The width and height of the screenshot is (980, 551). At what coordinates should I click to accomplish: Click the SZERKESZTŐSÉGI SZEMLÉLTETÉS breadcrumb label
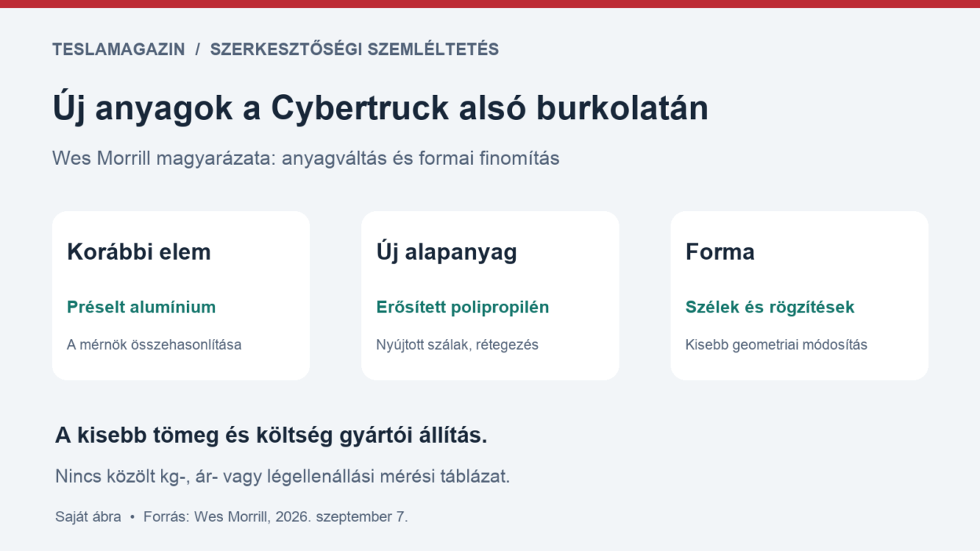coord(354,49)
